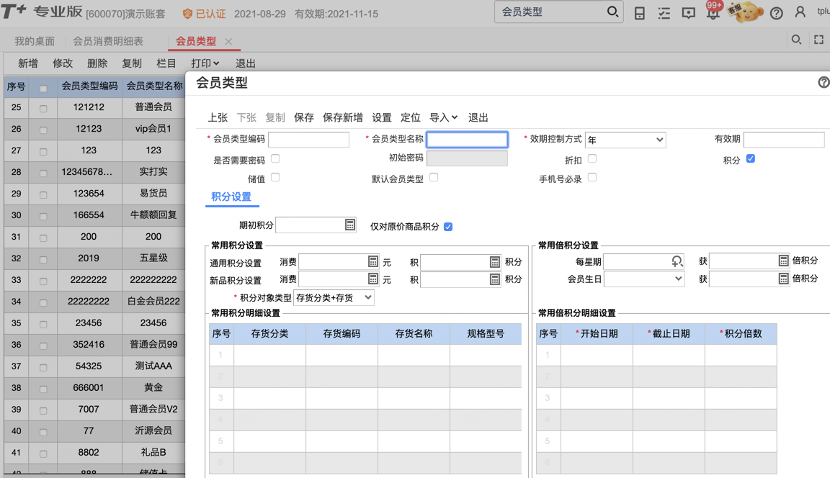Expand the 打印 dropdown in toolbar

205,64
